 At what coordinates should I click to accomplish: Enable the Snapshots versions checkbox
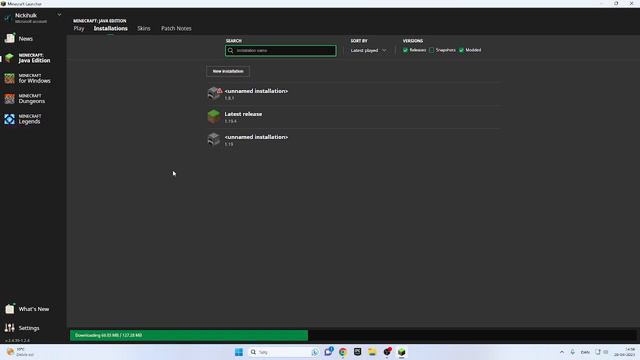pyautogui.click(x=431, y=50)
